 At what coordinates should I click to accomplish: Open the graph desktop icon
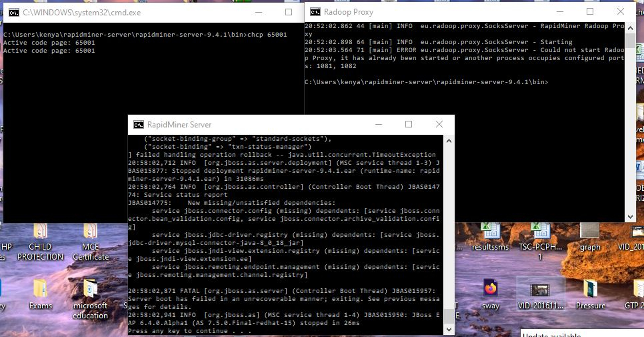pyautogui.click(x=590, y=237)
